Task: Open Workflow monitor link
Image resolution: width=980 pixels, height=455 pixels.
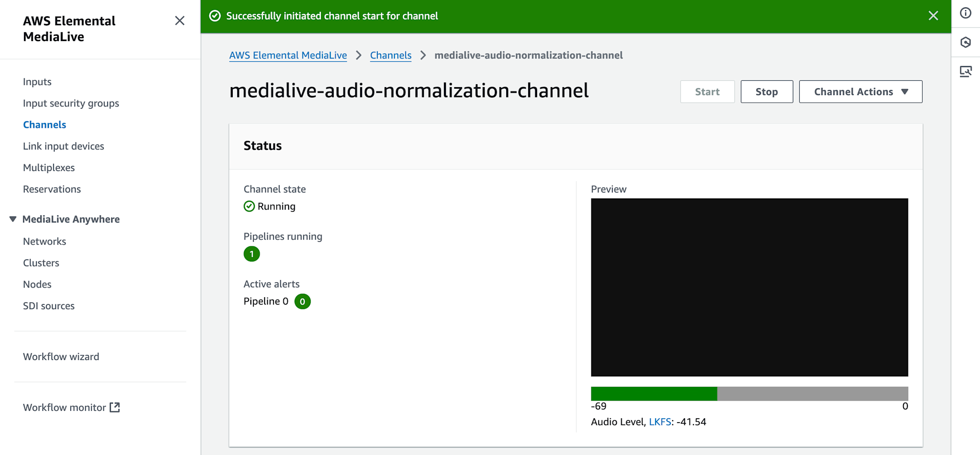Action: (65, 407)
